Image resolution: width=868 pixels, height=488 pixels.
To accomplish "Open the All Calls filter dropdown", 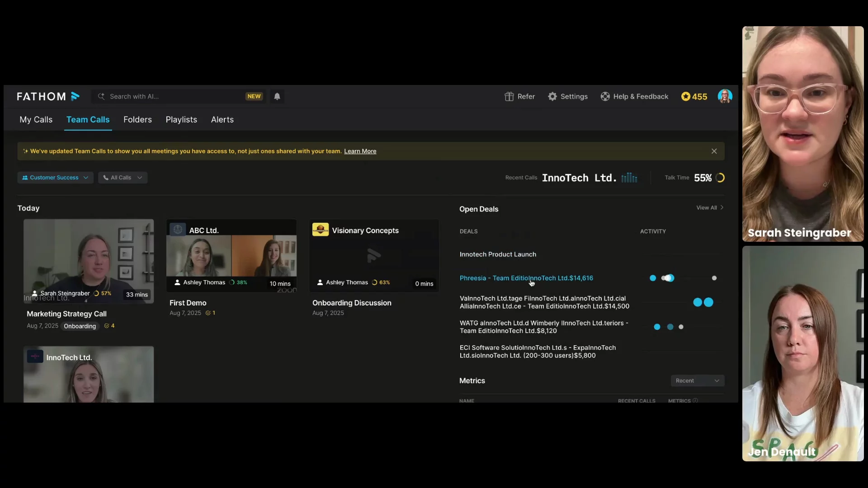I will [x=123, y=178].
